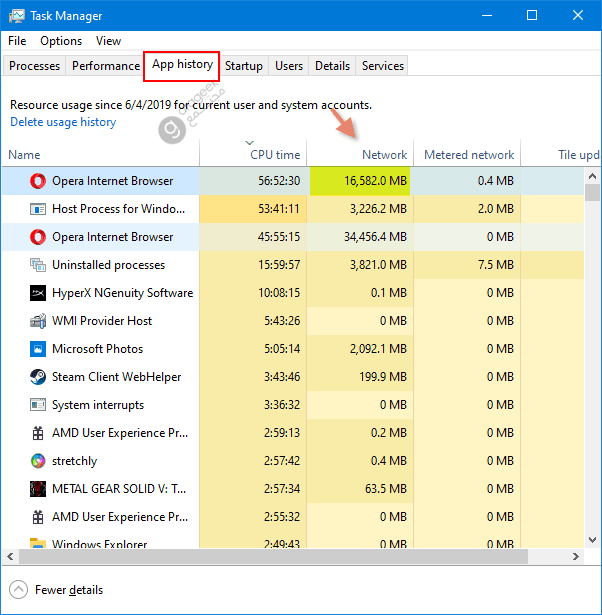Switch to the Startup tab

click(x=244, y=66)
